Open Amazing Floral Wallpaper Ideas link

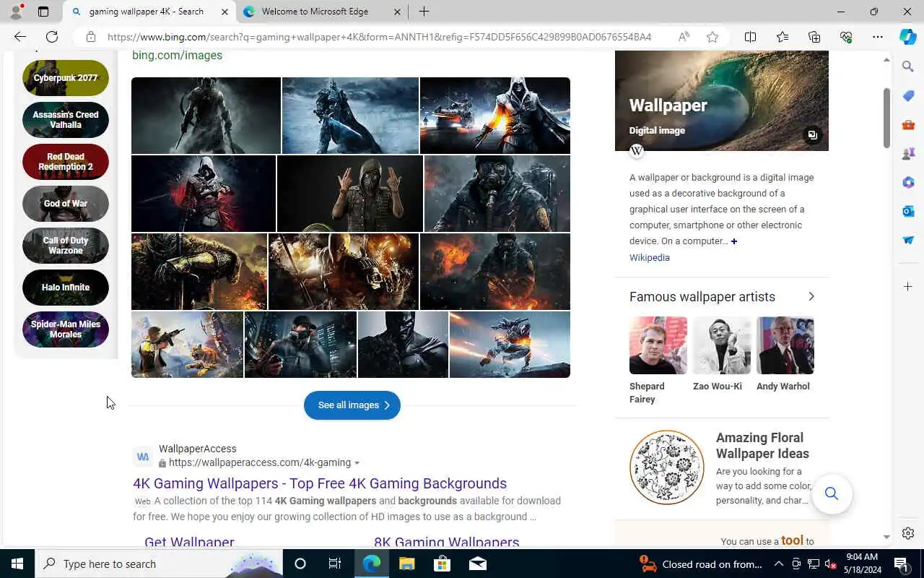click(762, 446)
